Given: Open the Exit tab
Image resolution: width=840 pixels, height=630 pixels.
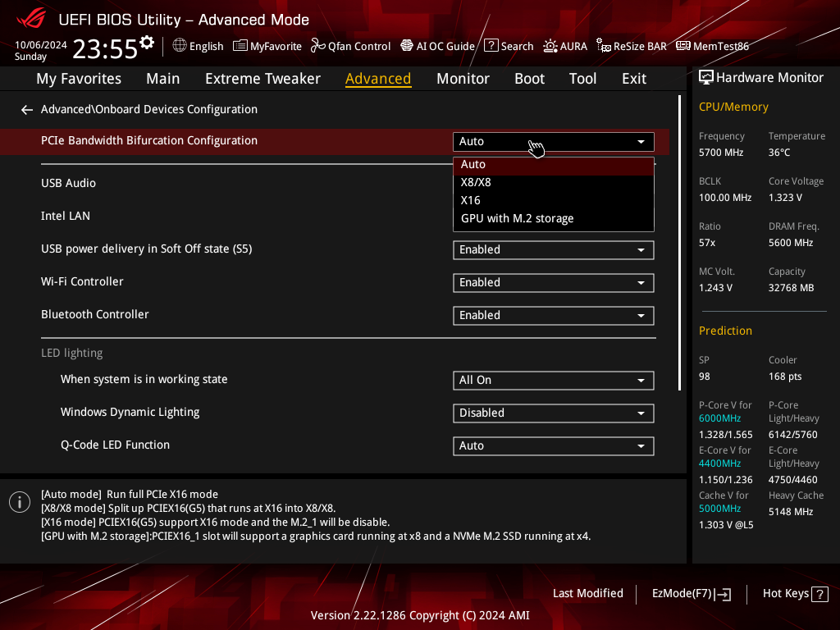Looking at the screenshot, I should tap(634, 79).
